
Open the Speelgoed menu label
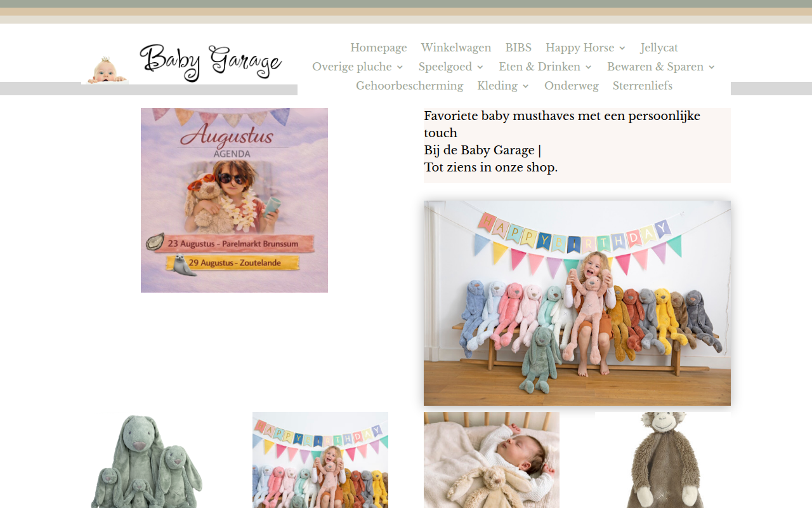445,67
